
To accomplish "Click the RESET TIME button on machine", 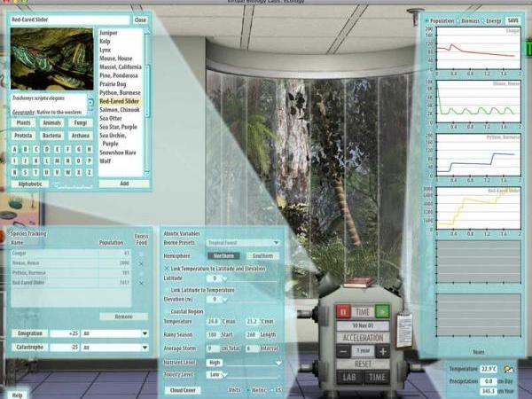I will click(377, 378).
